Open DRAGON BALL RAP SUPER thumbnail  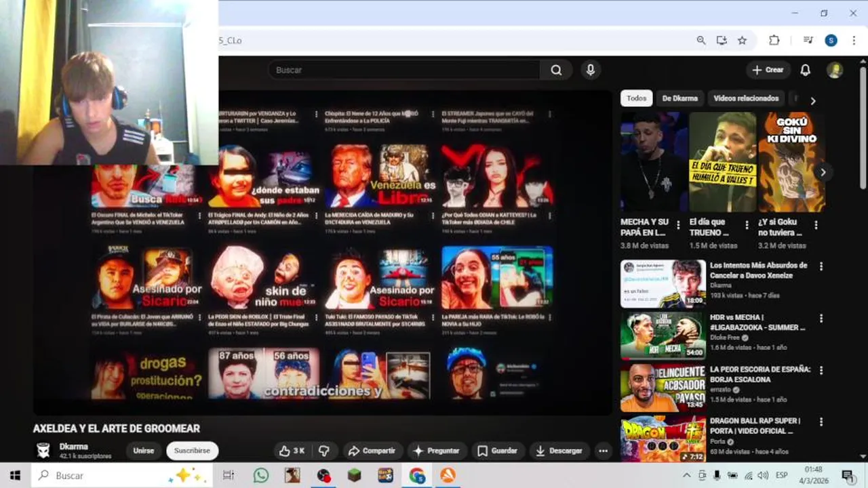pyautogui.click(x=663, y=440)
